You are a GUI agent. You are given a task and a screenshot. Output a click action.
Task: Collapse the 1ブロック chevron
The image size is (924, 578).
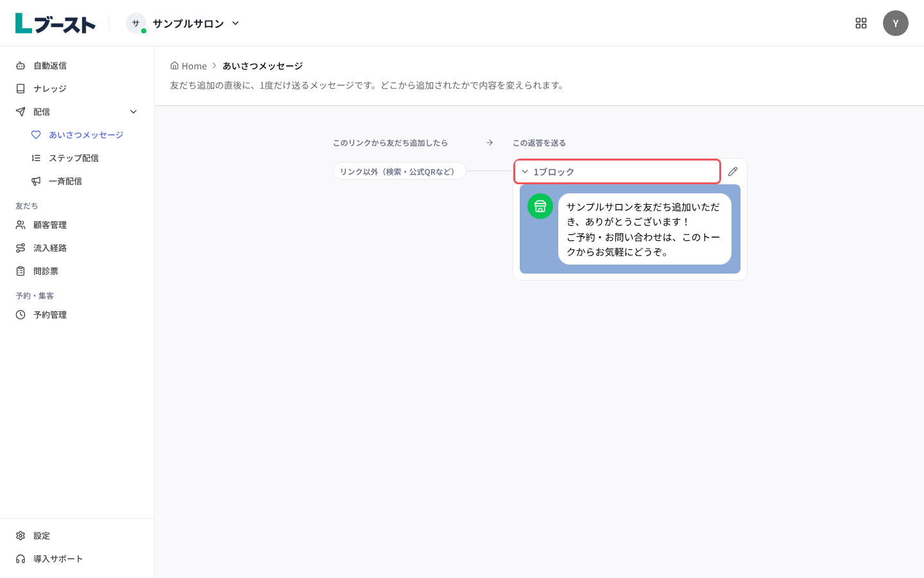coord(525,171)
